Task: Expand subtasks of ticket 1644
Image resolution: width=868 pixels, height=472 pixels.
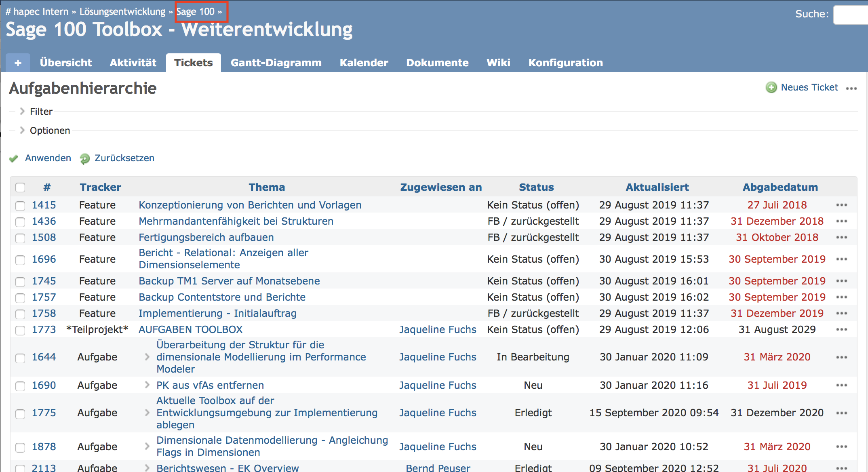Action: (147, 357)
